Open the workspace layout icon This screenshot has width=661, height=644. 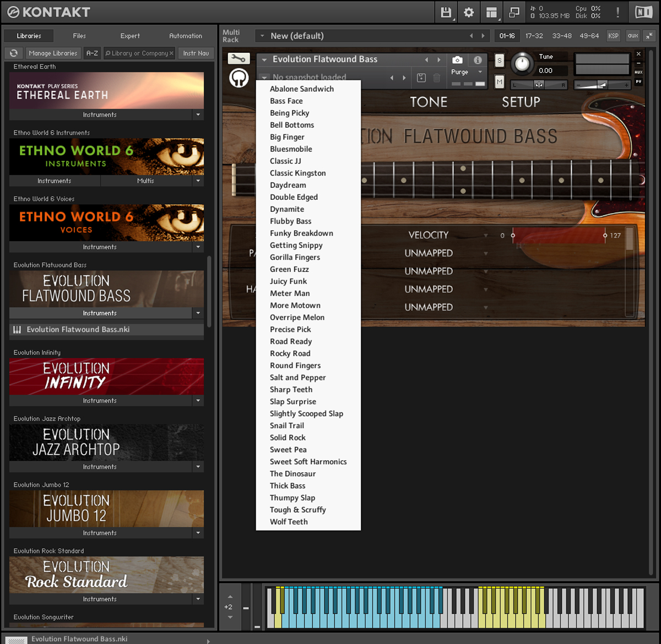point(491,12)
